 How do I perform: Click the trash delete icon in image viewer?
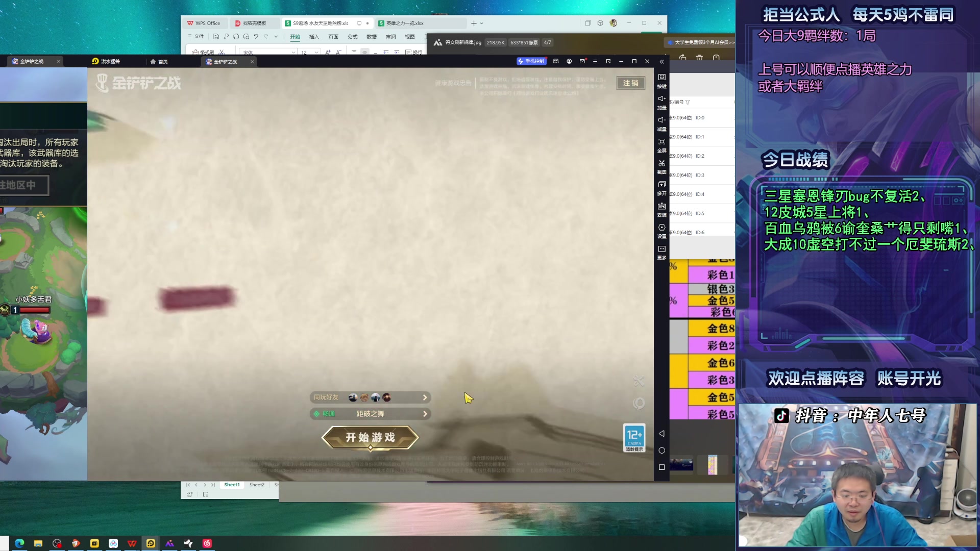699,58
